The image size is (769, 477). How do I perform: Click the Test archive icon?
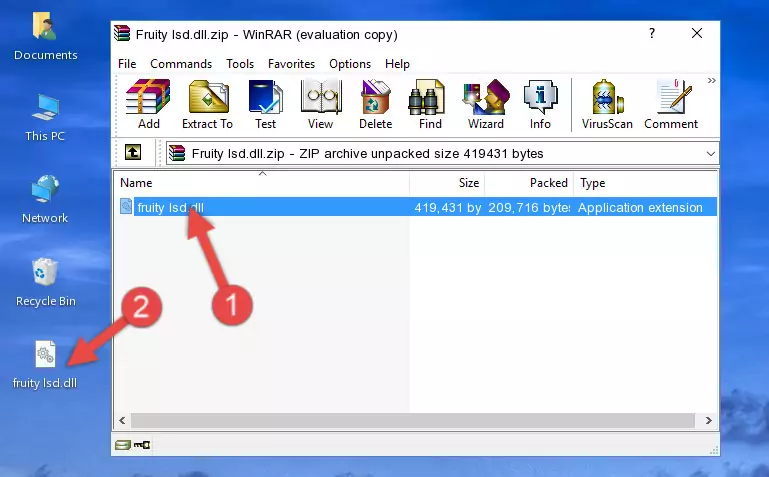pos(265,104)
